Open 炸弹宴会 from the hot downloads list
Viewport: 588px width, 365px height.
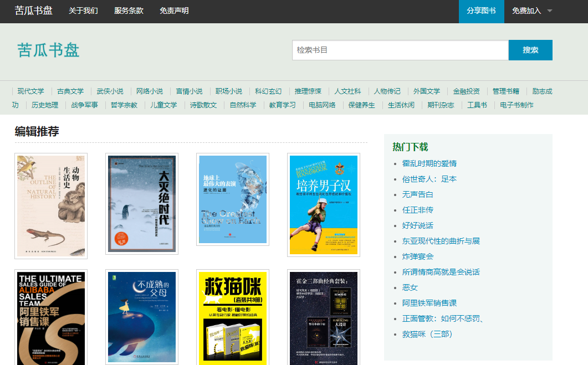click(x=418, y=256)
